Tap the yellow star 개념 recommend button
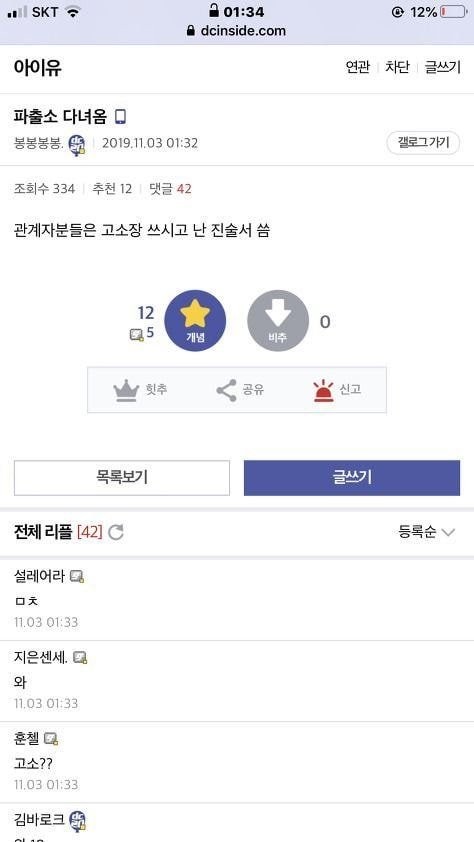Screen dimensions: 474x842 (x=195, y=321)
